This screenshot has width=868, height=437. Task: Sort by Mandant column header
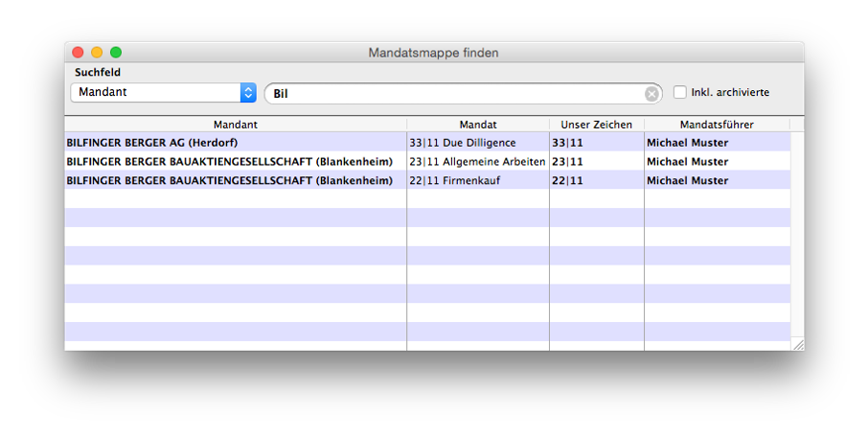236,125
